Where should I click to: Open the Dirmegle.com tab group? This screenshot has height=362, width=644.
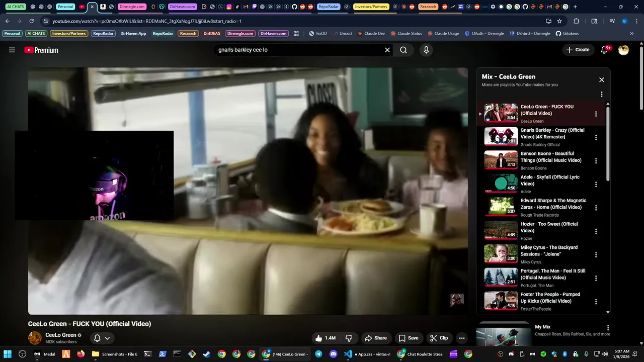(x=133, y=7)
